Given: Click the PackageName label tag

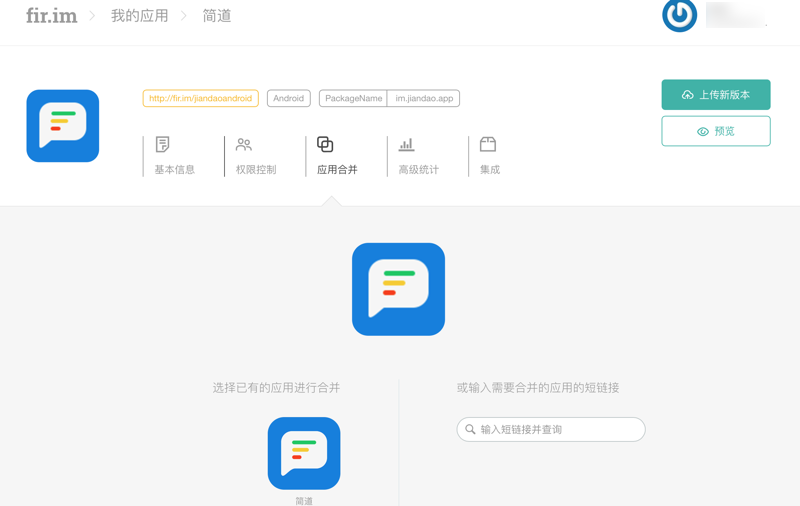Looking at the screenshot, I should [353, 98].
